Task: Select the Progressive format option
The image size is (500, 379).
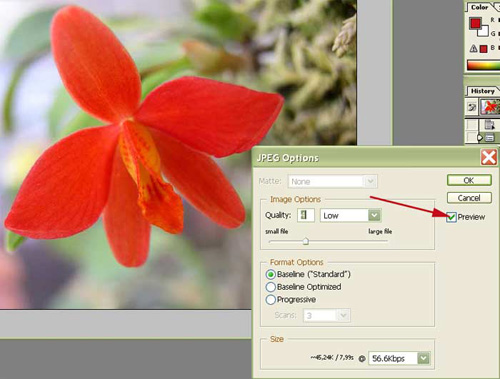Action: point(271,300)
